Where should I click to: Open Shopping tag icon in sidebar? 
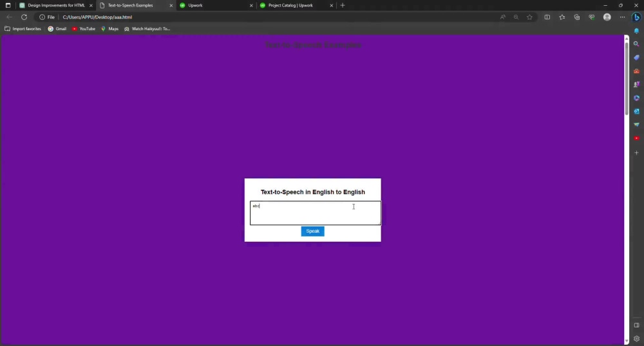coord(636,57)
